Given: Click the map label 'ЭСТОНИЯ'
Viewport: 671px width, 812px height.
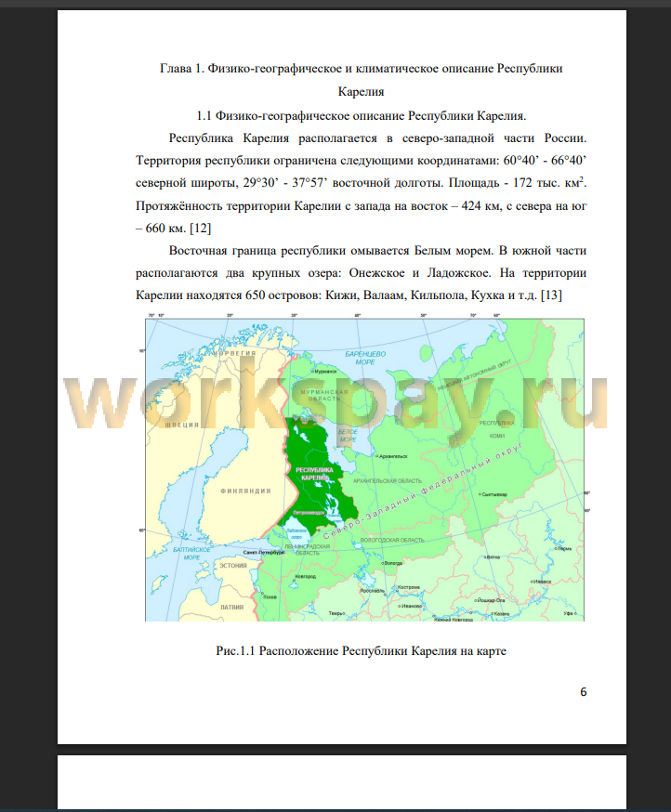Looking at the screenshot, I should click(233, 566).
